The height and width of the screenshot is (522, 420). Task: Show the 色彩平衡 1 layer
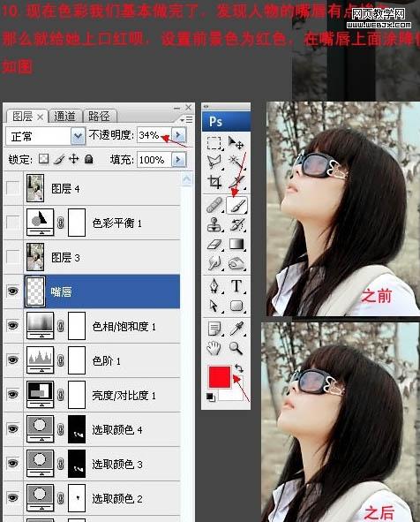[12, 222]
